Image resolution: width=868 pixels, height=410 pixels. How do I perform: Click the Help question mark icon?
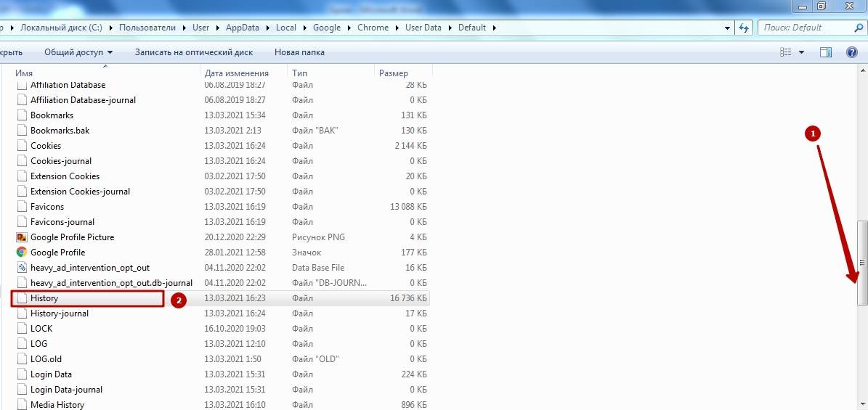coord(852,52)
